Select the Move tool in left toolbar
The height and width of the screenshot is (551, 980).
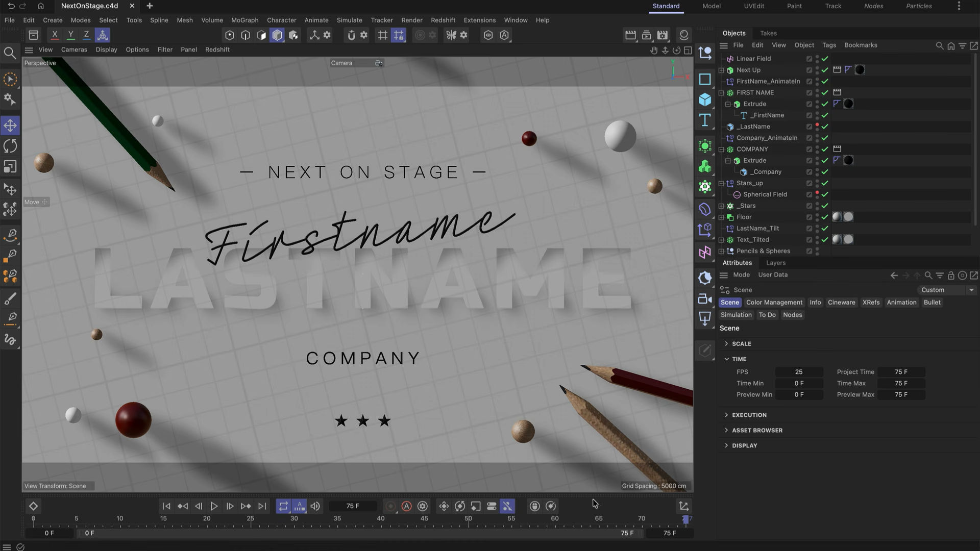[10, 125]
